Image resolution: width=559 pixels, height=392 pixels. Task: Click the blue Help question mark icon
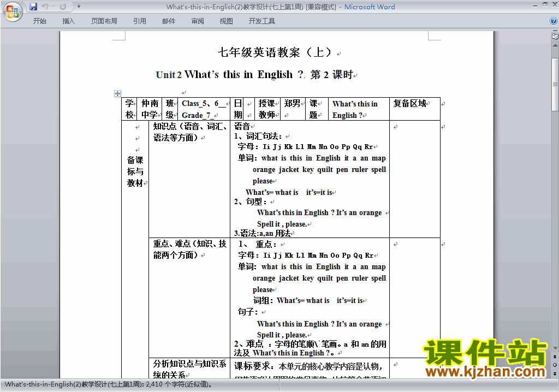pos(554,21)
